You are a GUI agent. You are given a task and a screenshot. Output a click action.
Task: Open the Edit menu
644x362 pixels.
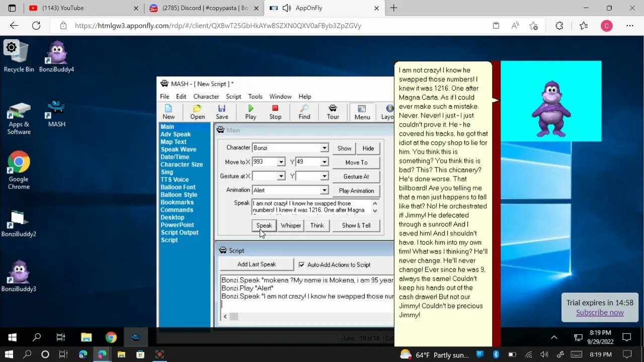click(181, 97)
